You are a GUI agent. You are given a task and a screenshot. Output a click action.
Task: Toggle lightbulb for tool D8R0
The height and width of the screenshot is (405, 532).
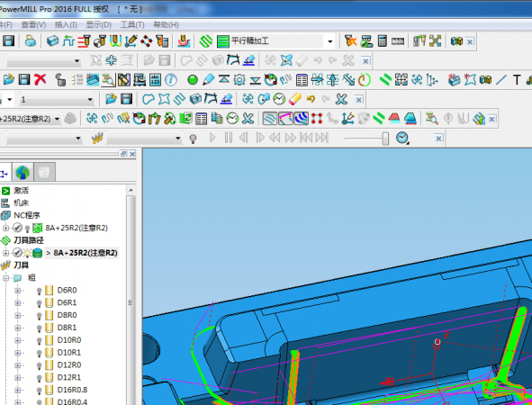(39, 316)
